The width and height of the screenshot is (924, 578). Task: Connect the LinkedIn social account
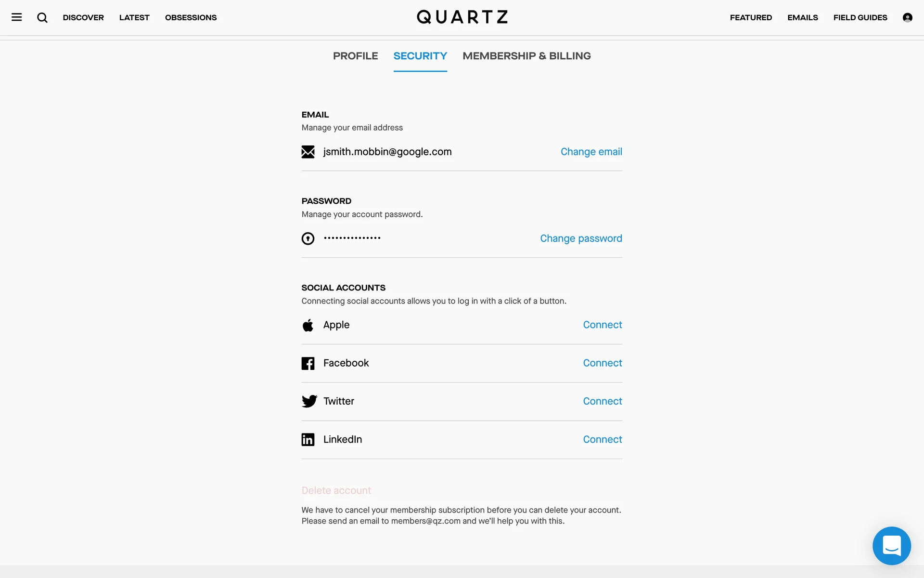click(x=602, y=439)
